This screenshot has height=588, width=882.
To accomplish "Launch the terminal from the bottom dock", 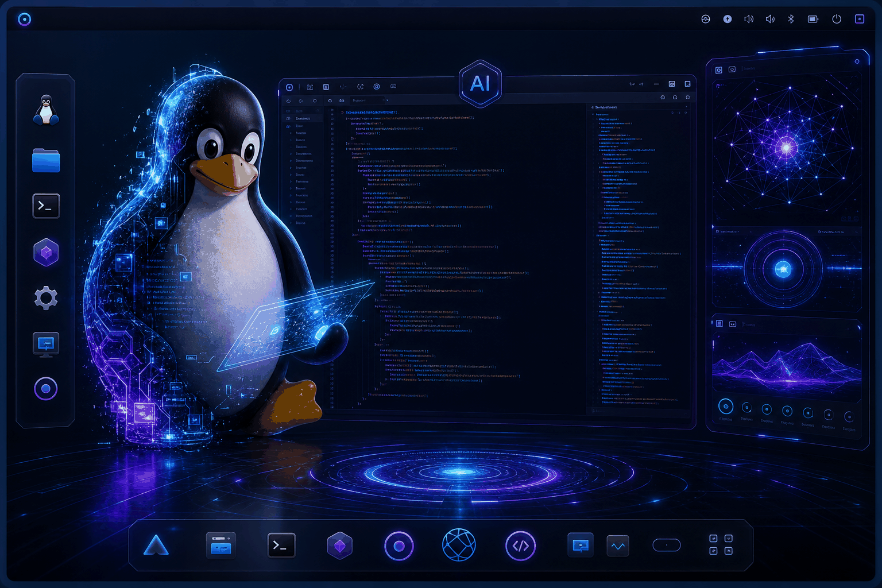I will coord(281,546).
